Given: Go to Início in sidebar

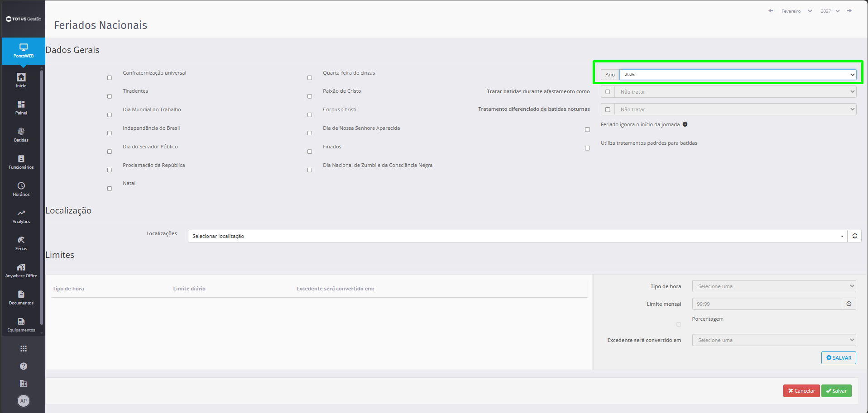Looking at the screenshot, I should [x=21, y=80].
